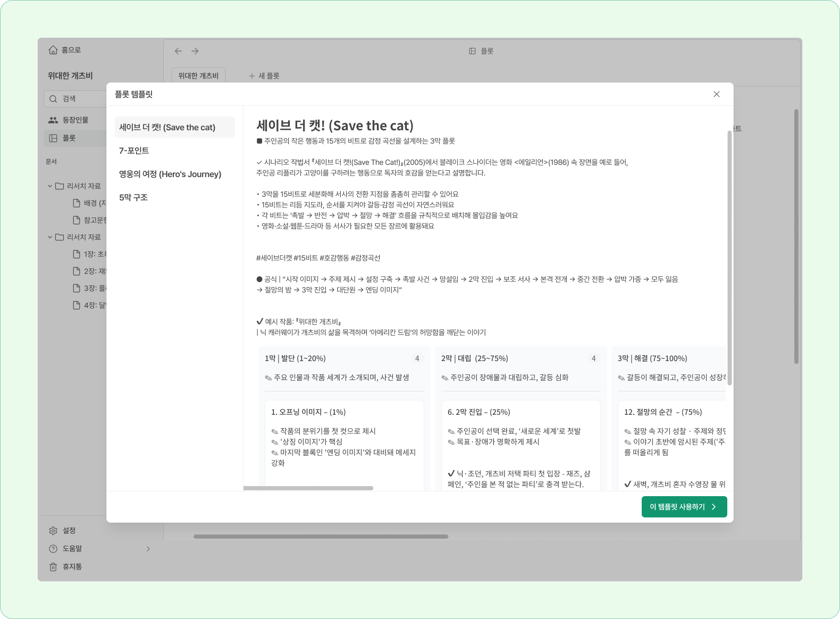Go forward with the right arrow icon
This screenshot has height=619, width=840.
point(195,51)
